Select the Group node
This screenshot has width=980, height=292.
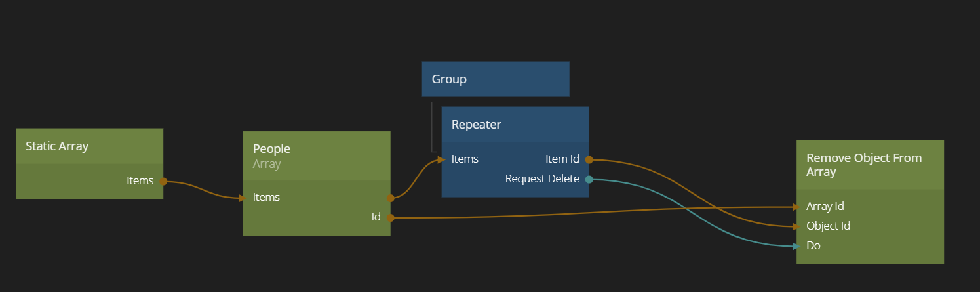click(x=495, y=79)
